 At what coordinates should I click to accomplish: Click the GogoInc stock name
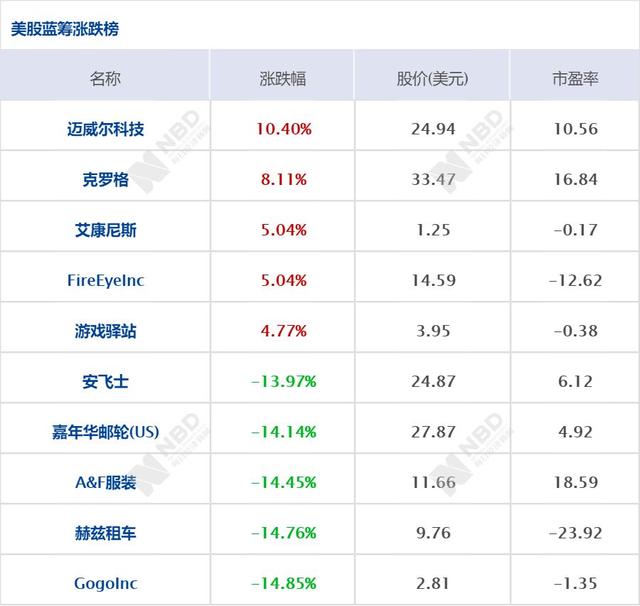(105, 583)
